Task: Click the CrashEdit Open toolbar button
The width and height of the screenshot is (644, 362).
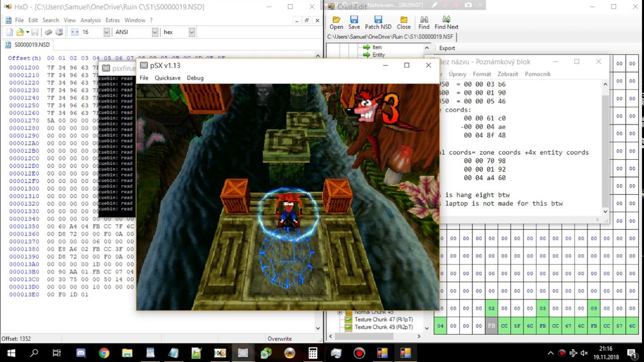Action: pos(336,23)
